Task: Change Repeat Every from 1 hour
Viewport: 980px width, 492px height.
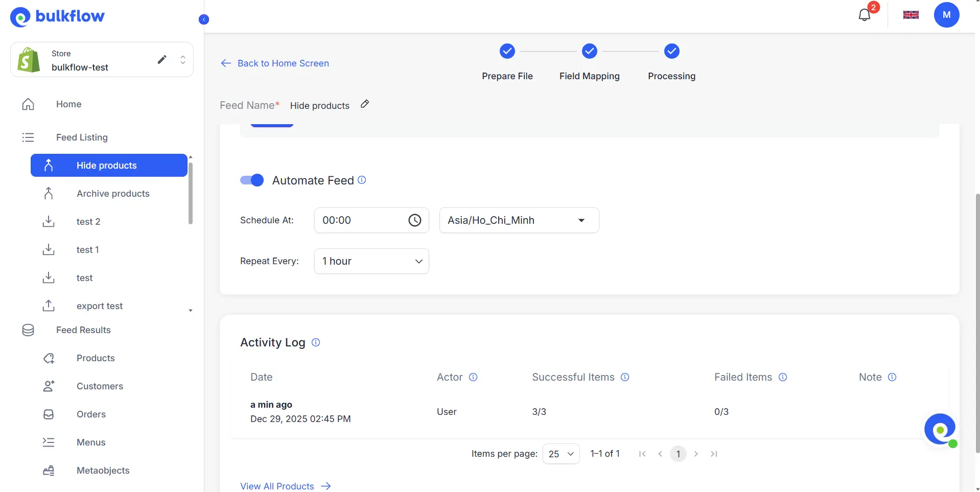Action: tap(371, 261)
